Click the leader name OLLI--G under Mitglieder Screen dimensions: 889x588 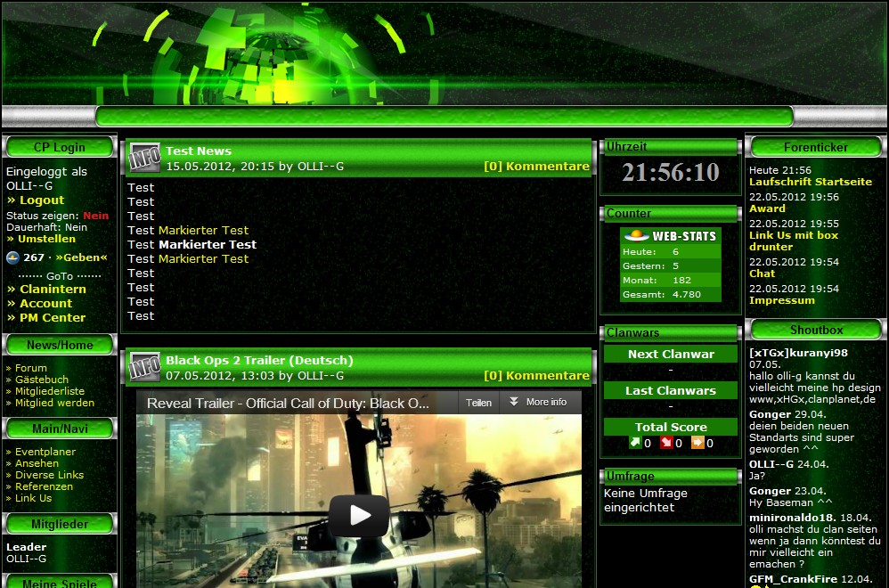(26, 559)
